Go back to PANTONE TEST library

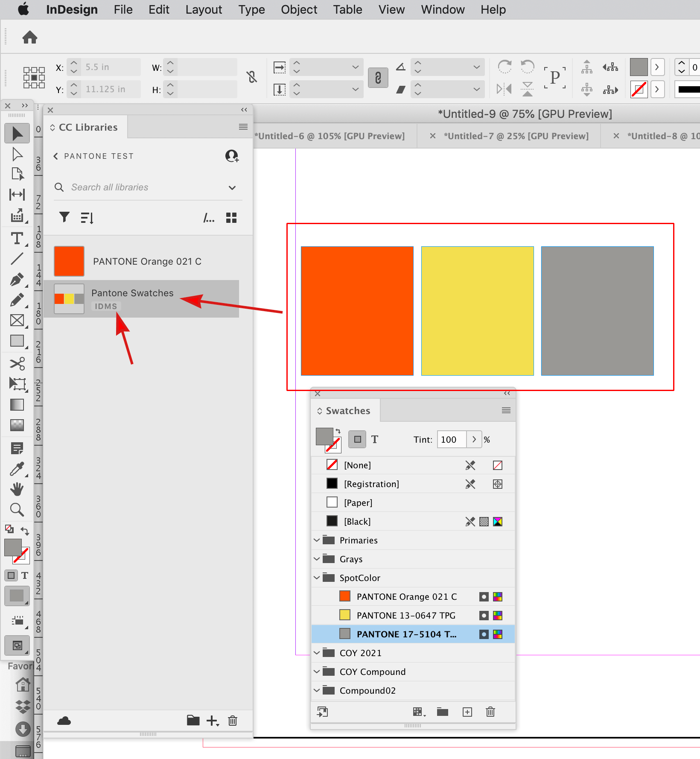[x=55, y=156]
